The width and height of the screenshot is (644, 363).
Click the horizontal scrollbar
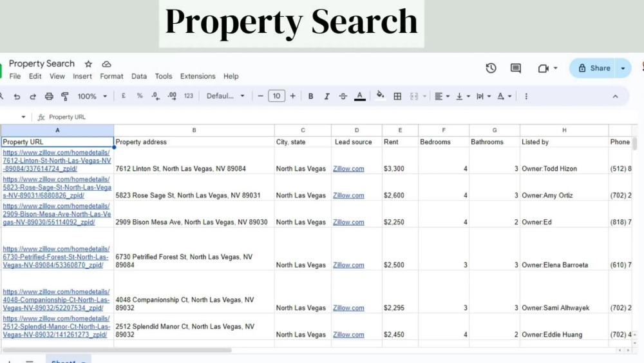click(117, 350)
